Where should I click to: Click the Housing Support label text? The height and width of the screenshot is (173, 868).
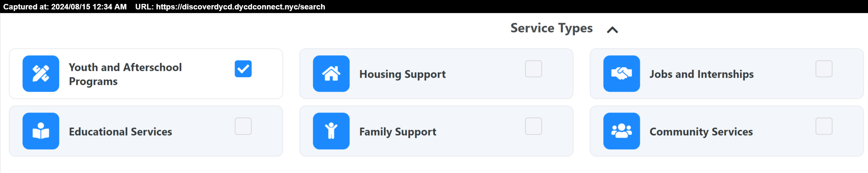point(403,74)
